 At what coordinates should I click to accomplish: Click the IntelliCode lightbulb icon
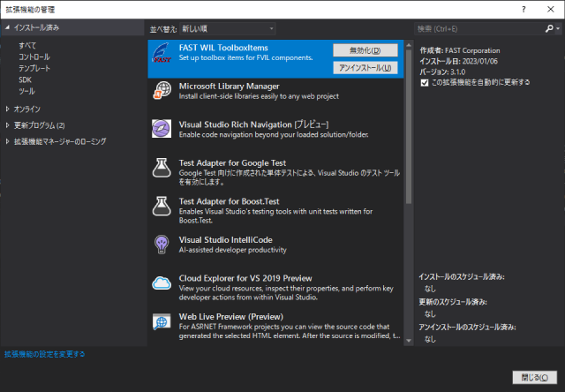point(162,245)
